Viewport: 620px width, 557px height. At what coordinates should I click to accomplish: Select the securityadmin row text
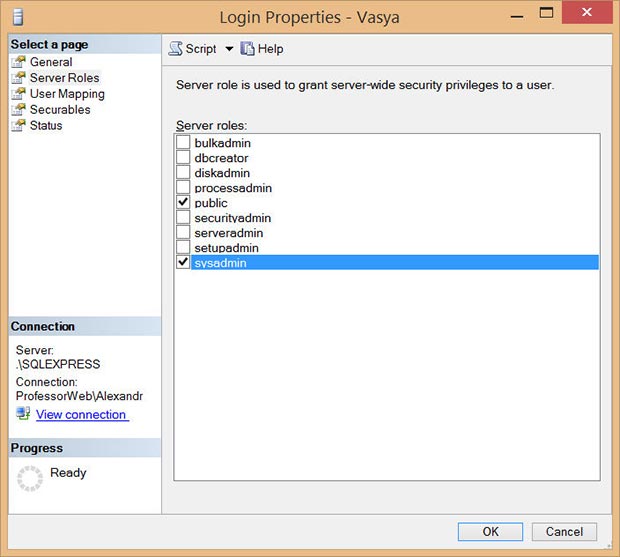click(x=233, y=218)
